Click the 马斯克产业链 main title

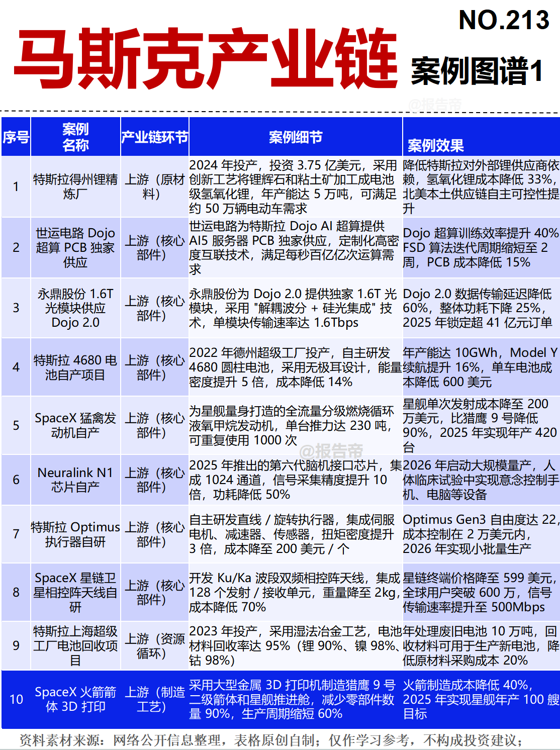coord(206,59)
